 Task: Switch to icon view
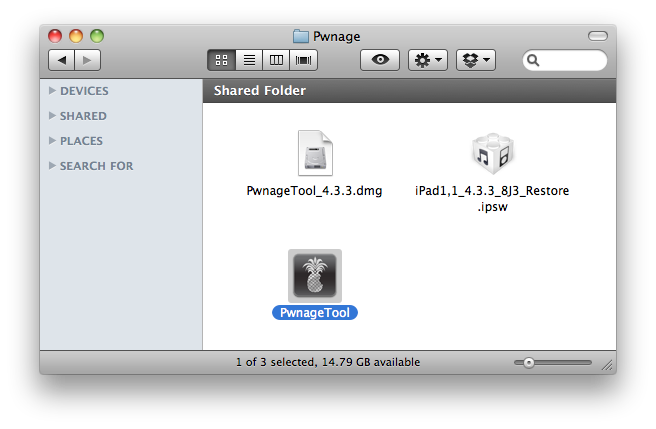tap(222, 60)
